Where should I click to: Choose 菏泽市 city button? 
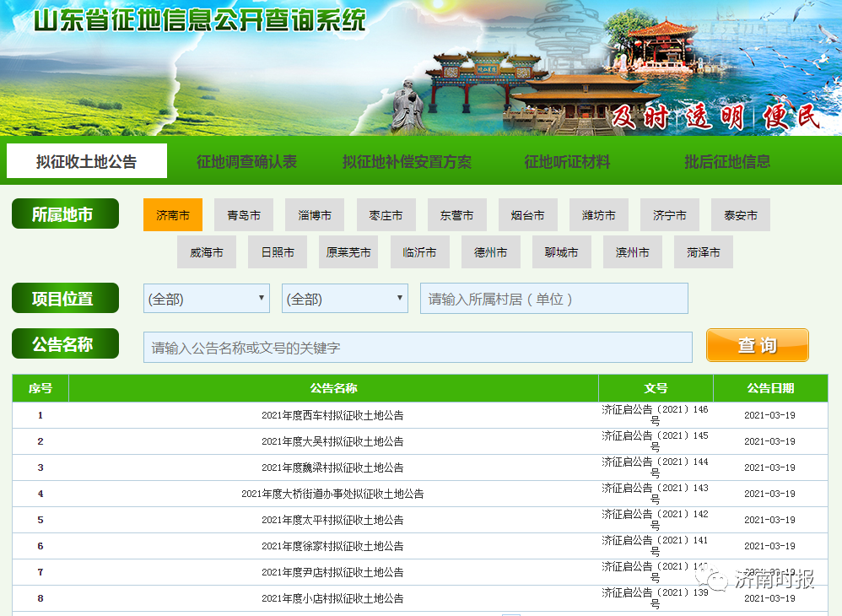[x=704, y=252]
